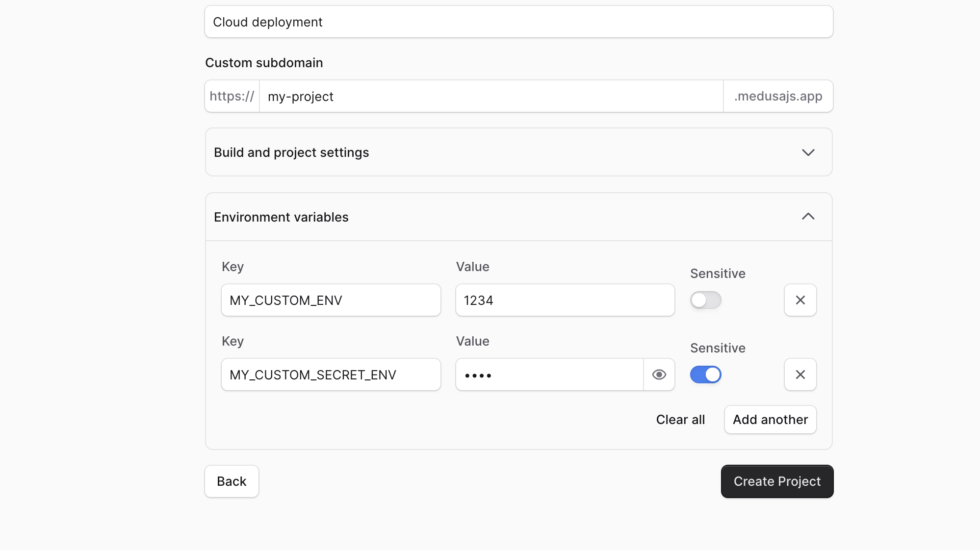Clear all environment variables
The width and height of the screenshot is (980, 550).
pos(680,420)
